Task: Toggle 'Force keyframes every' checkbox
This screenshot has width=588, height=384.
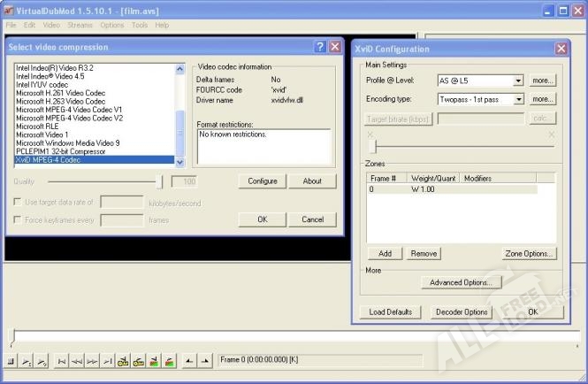Action: [x=18, y=219]
